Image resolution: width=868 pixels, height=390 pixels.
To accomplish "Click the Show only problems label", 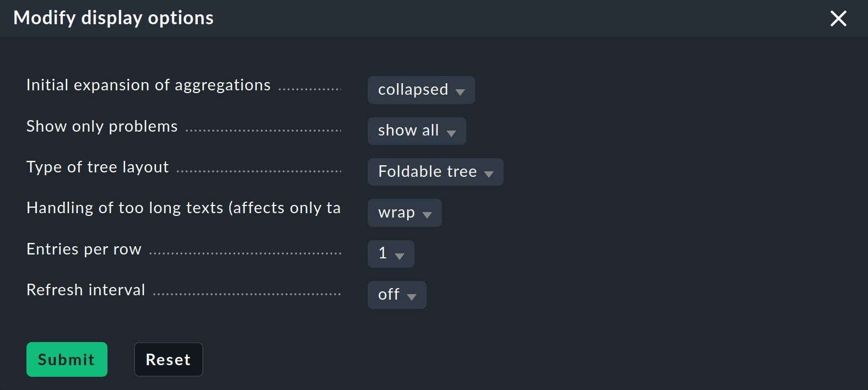I will coord(101,126).
